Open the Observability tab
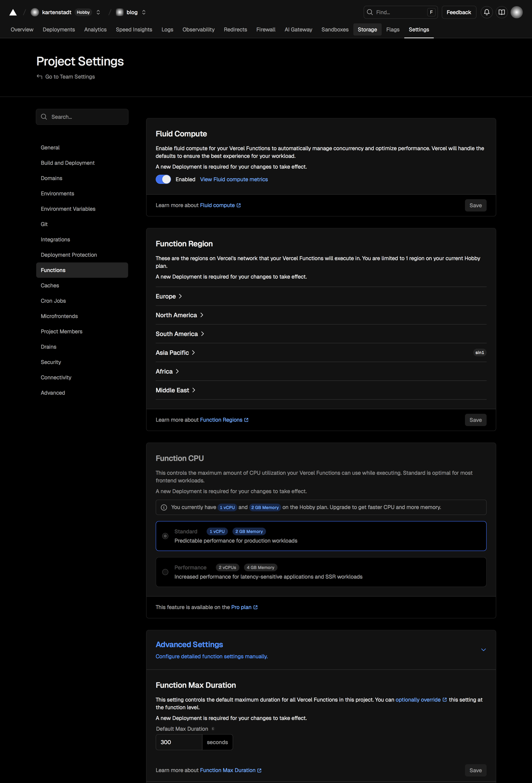This screenshot has height=783, width=532. click(198, 30)
